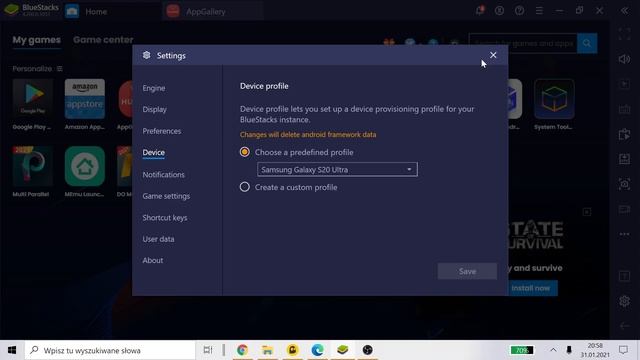Screen dimensions: 640x360
Task: Click the back arrow icon in sidebar
Action: (x=624, y=326)
